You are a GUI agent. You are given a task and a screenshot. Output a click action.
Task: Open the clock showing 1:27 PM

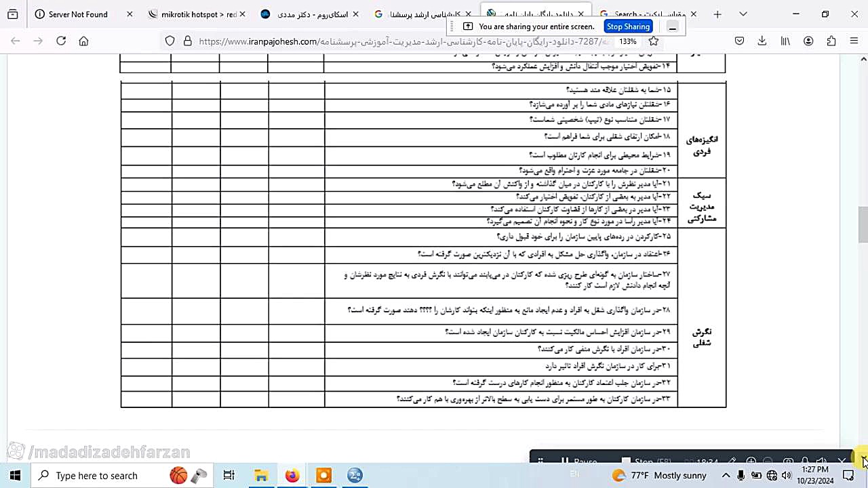pos(815,475)
